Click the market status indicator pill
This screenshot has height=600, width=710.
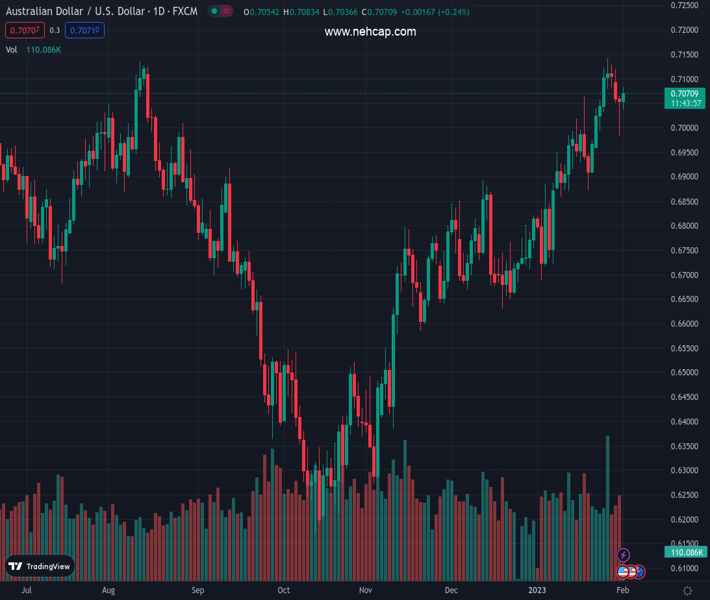[x=222, y=12]
